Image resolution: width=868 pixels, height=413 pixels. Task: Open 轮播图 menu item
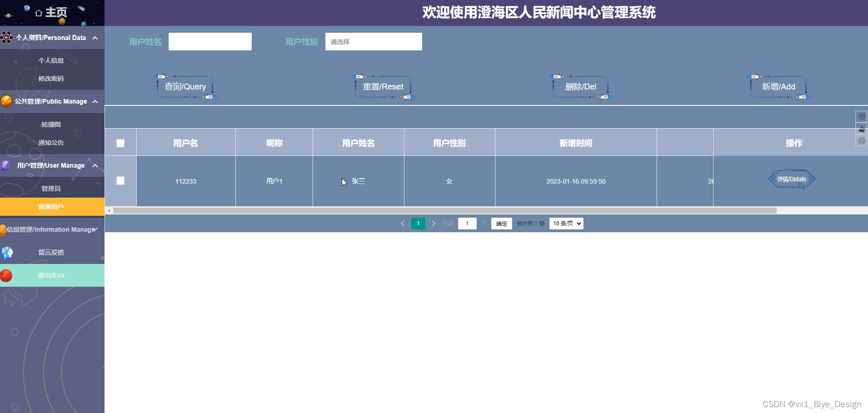(51, 124)
